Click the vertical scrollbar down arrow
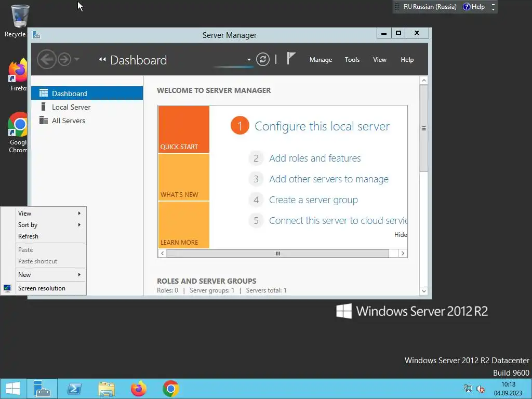 pos(423,291)
